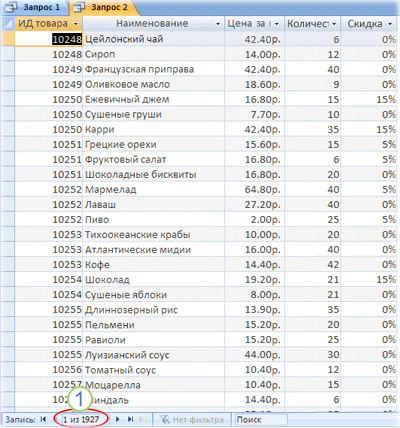Click the row selector beside Сироп
The image size is (400, 428).
(8, 54)
